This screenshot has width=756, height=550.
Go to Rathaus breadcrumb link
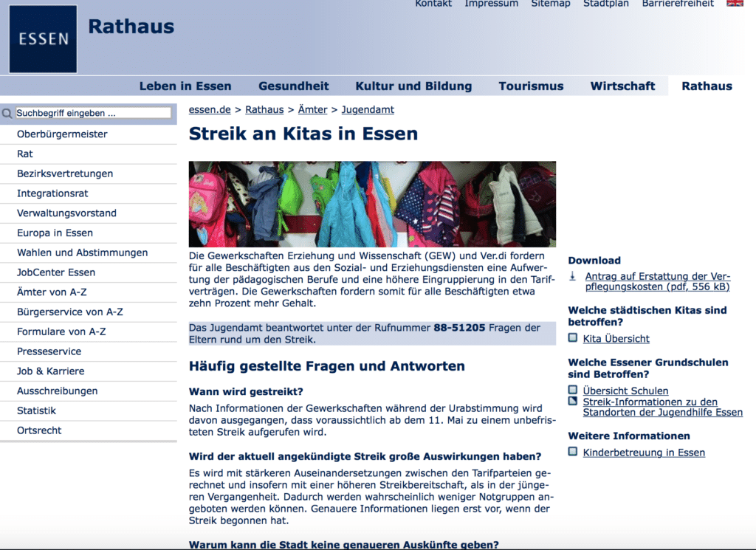(264, 110)
